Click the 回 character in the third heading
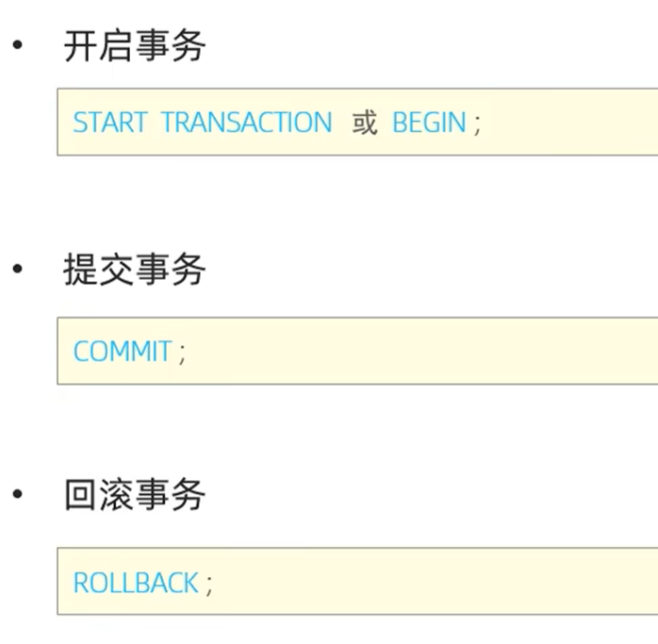This screenshot has height=644, width=658. pos(81,494)
